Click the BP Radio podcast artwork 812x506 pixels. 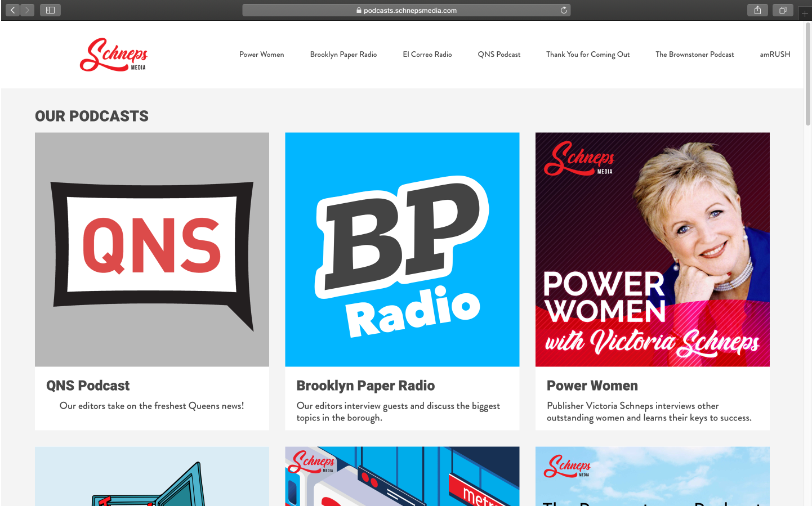pyautogui.click(x=402, y=249)
